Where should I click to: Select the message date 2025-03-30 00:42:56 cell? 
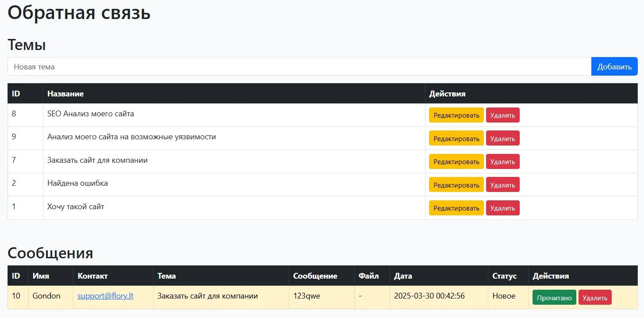point(429,296)
